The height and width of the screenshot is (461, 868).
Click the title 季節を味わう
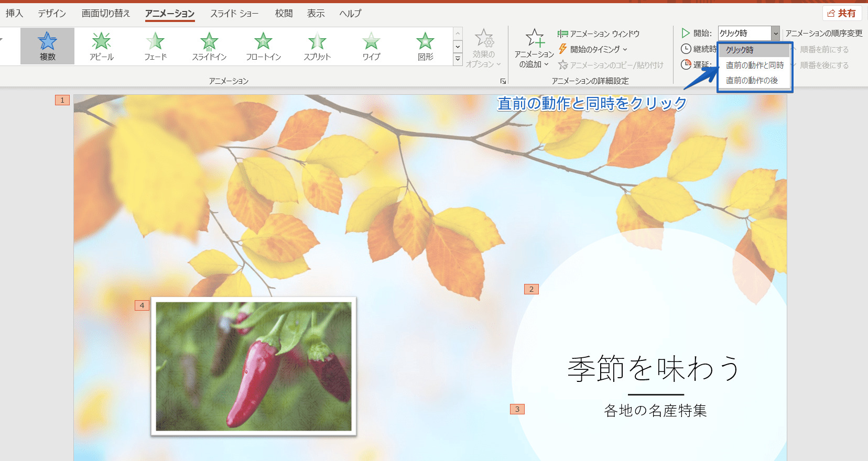pyautogui.click(x=654, y=368)
